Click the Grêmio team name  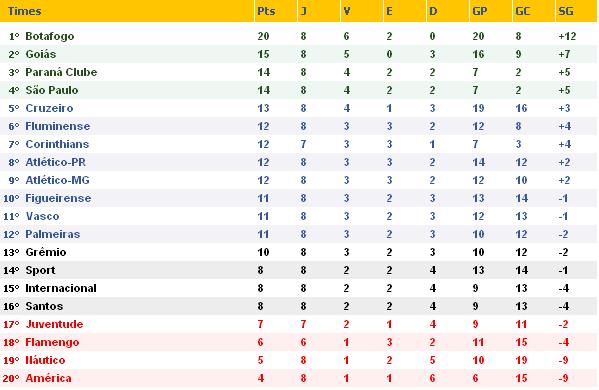[x=46, y=252]
